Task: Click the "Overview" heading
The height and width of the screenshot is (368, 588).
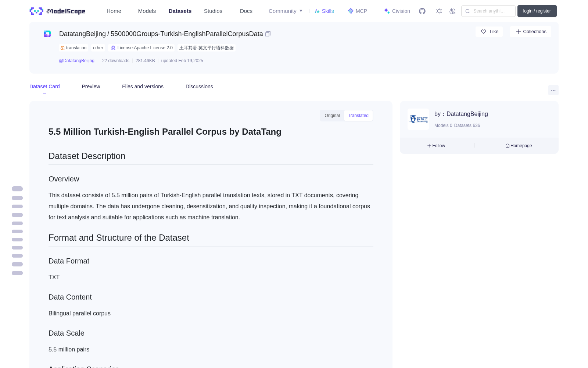Action: (64, 179)
